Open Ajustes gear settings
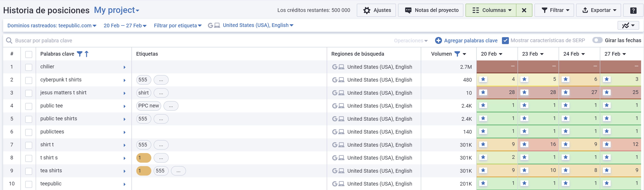The image size is (644, 190). click(376, 10)
